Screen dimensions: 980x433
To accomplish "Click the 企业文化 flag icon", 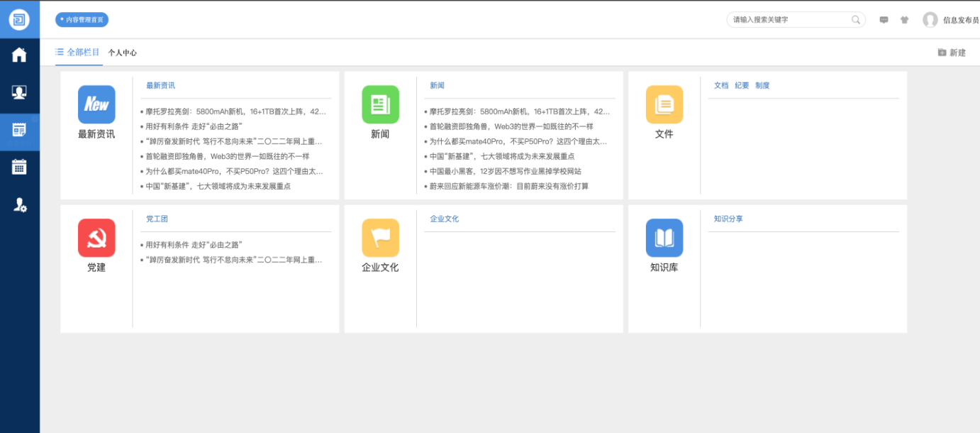I will pyautogui.click(x=380, y=238).
